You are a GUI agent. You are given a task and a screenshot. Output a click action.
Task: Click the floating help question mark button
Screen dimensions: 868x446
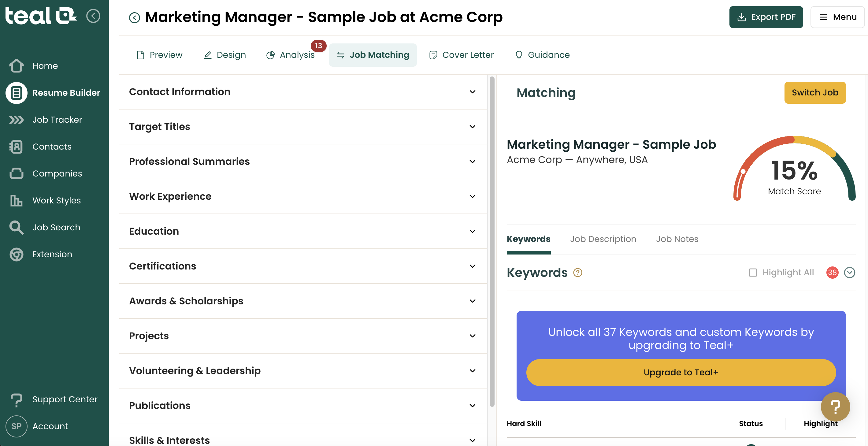point(835,407)
